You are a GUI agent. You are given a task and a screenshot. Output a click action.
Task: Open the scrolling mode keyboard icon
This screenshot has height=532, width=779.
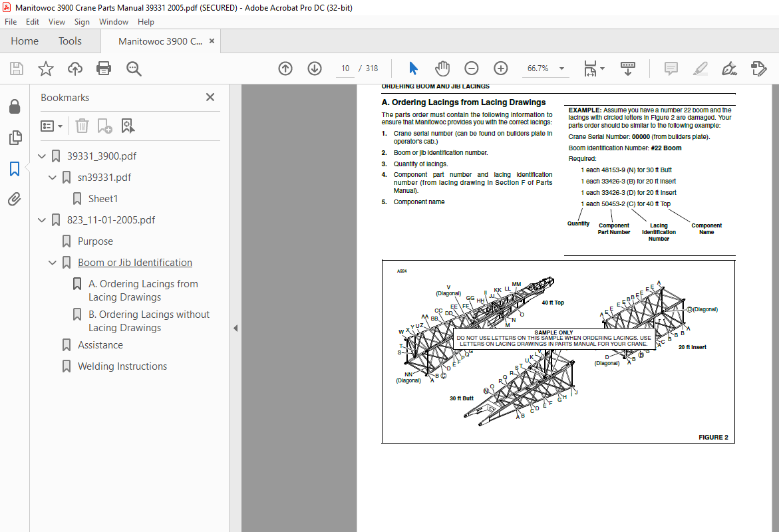coord(628,68)
